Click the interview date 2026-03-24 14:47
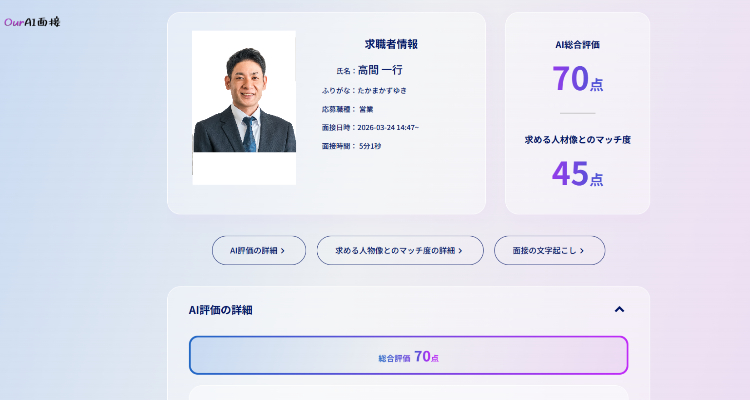Screen dimensions: 750x400 pos(388,127)
